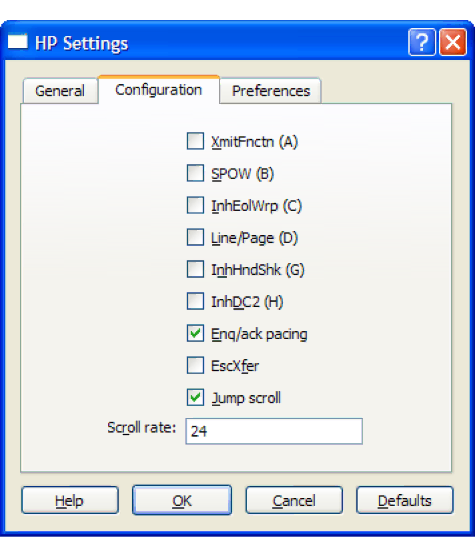Disable Enq/ack pacing
Image resolution: width=475 pixels, height=558 pixels.
click(x=195, y=333)
